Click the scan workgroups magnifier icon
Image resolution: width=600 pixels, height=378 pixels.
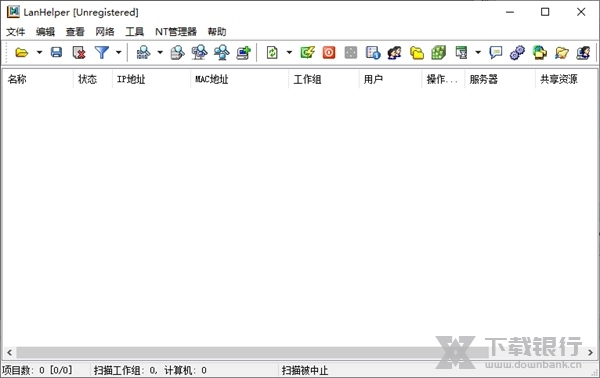[199, 52]
